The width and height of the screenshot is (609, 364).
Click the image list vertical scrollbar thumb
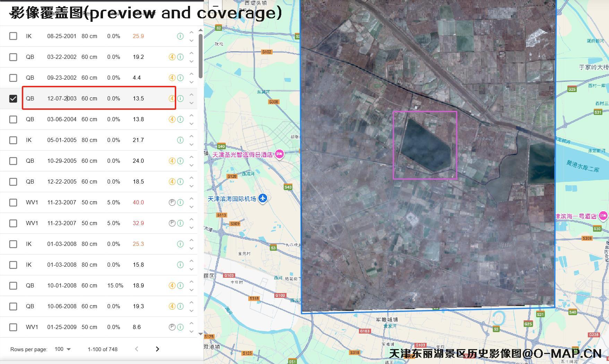coord(200,55)
